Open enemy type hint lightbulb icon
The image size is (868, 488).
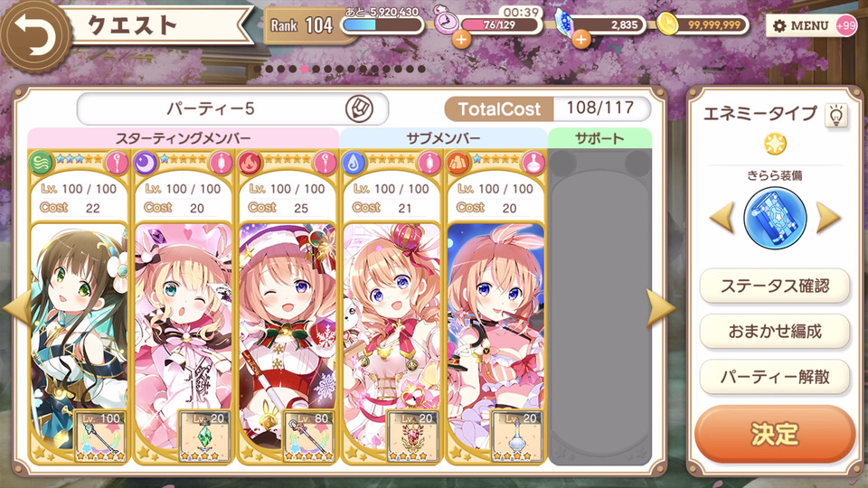835,115
